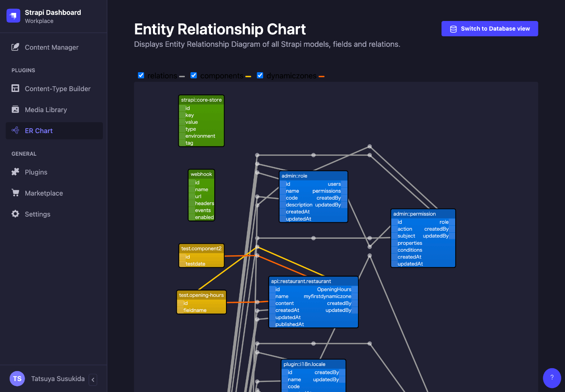Image resolution: width=565 pixels, height=392 pixels.
Task: Click events field in webhook
Action: 203,210
